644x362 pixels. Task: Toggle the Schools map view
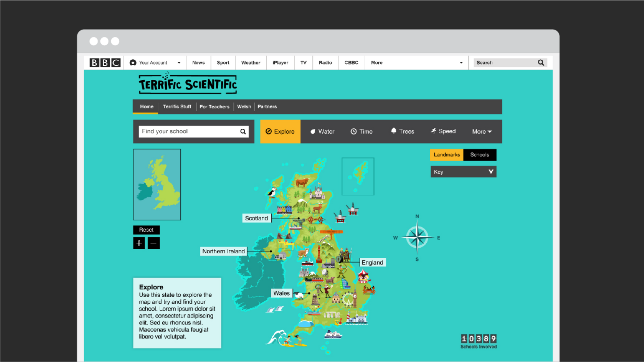[480, 155]
